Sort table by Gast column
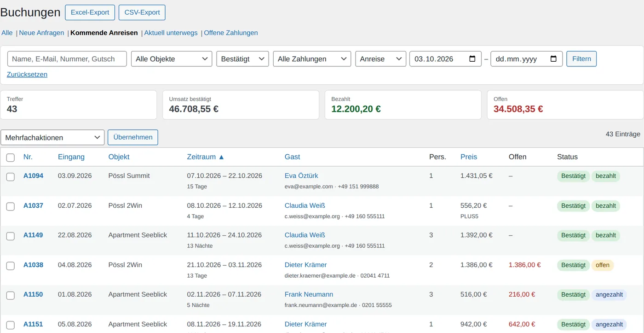This screenshot has width=644, height=333. click(292, 157)
